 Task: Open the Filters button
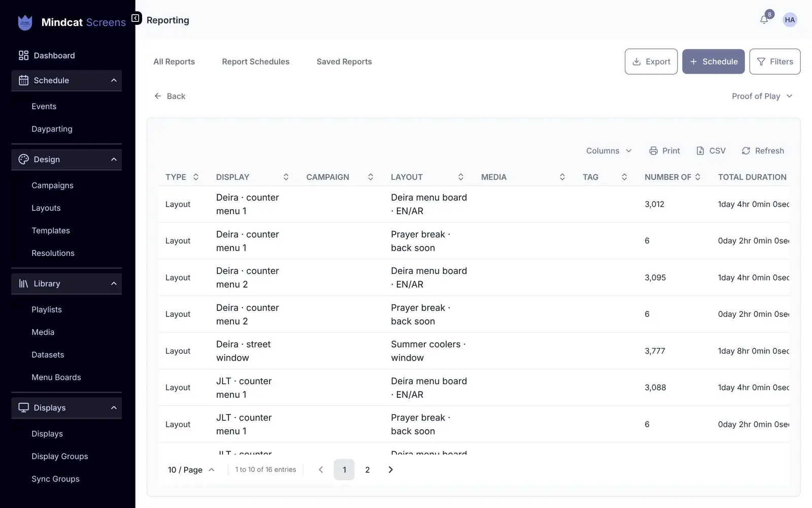(774, 61)
